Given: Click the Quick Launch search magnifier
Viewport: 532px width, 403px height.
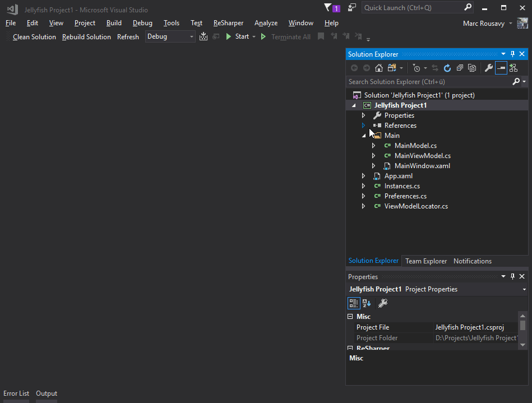Looking at the screenshot, I should coord(468,7).
